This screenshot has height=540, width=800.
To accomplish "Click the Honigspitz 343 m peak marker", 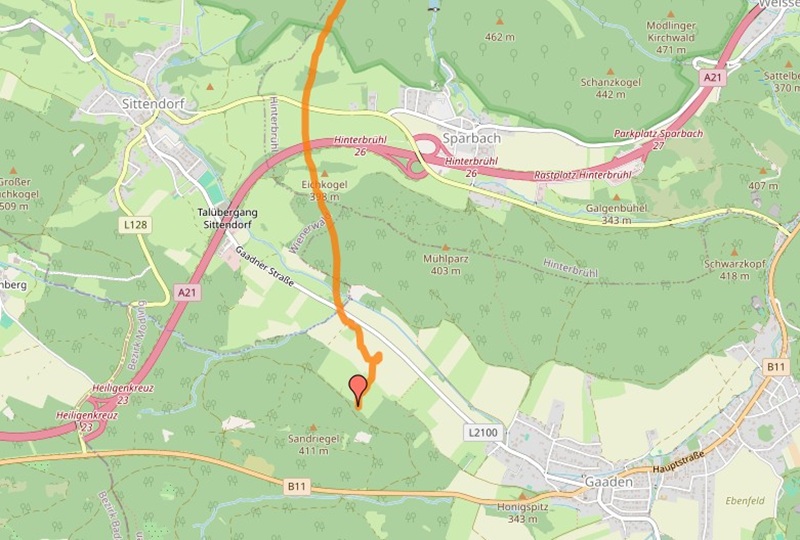I will [x=522, y=496].
